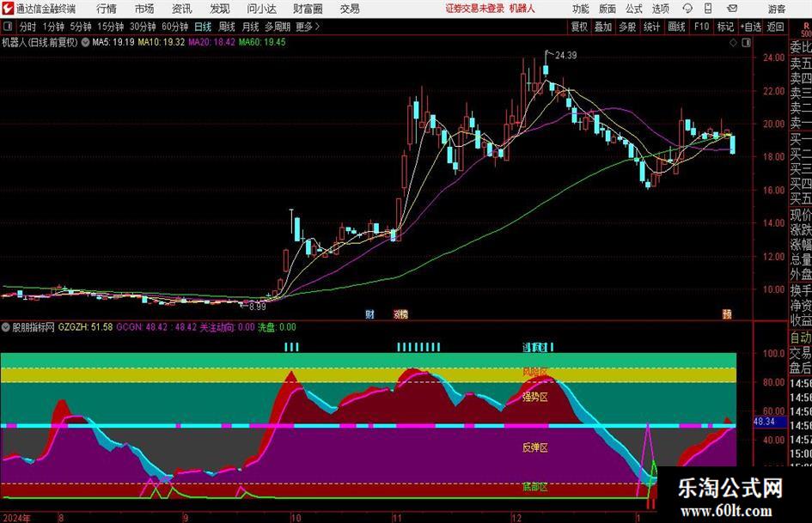The width and height of the screenshot is (812, 523).
Task: Click the 游客 guest account label
Action: (777, 9)
